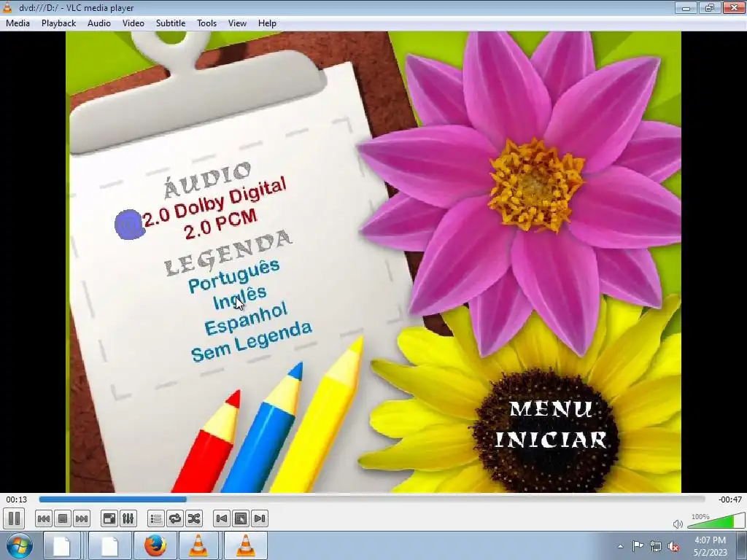Launch Firefox from the taskbar
The image size is (747, 560).
point(155,545)
